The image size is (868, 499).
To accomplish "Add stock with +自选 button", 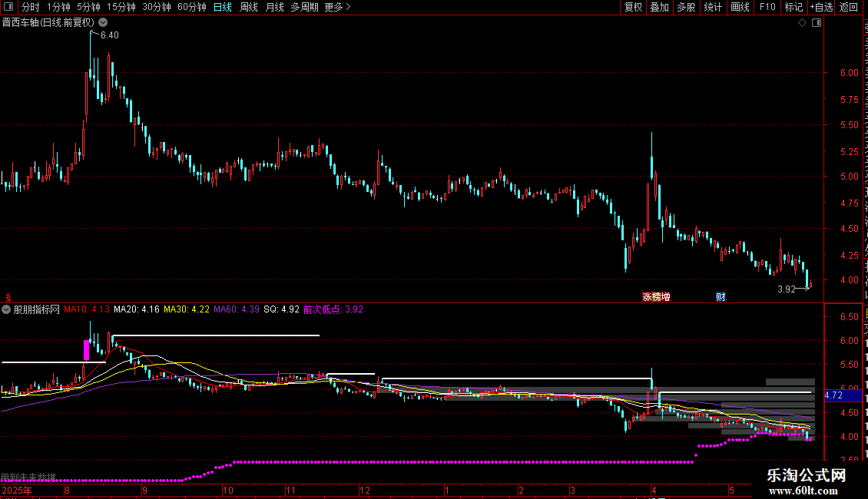I will [x=821, y=7].
